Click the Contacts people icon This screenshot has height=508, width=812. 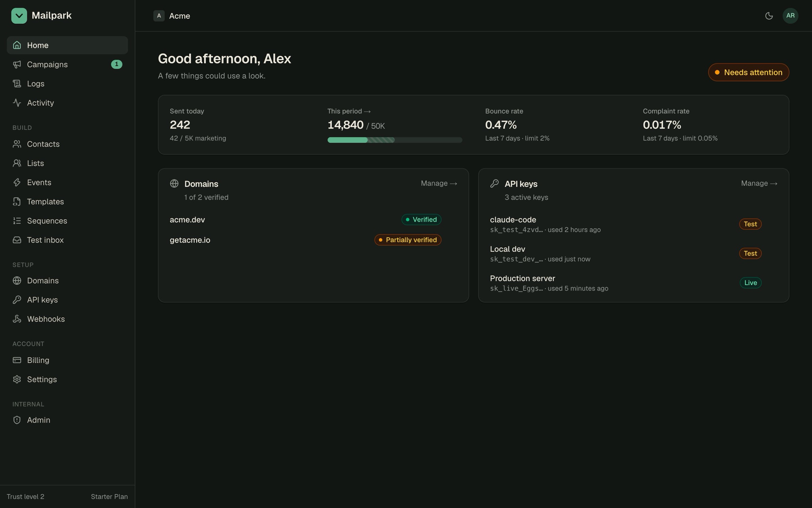[17, 144]
